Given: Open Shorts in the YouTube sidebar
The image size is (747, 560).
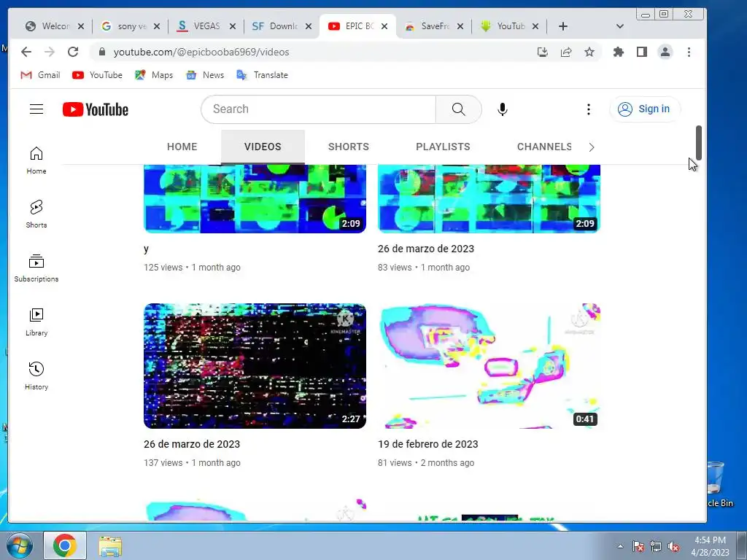Looking at the screenshot, I should [x=36, y=214].
